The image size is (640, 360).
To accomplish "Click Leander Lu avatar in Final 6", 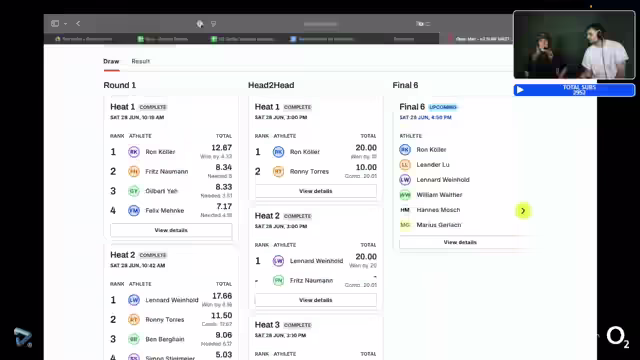I will click(x=405, y=164).
